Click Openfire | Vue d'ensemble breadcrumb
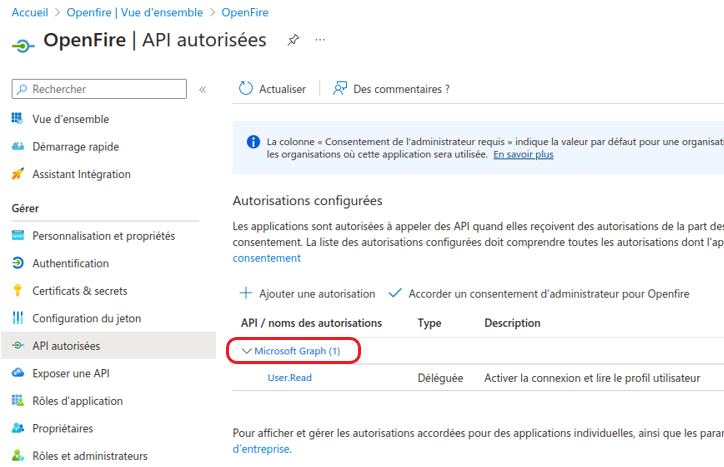 click(134, 12)
